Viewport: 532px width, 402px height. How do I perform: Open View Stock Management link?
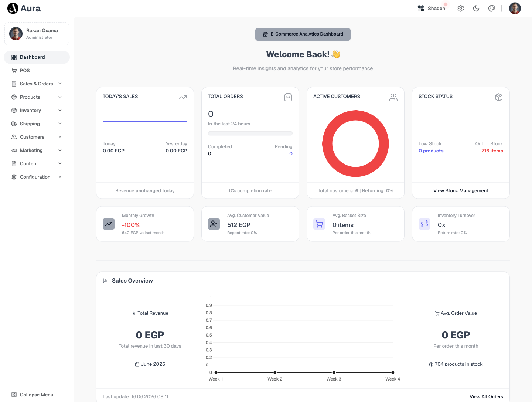pos(461,191)
